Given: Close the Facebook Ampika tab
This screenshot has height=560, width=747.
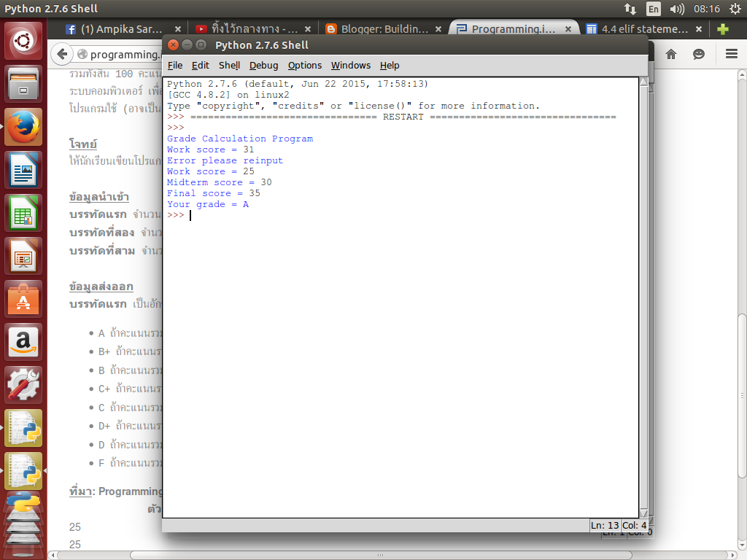Looking at the screenshot, I should point(178,29).
